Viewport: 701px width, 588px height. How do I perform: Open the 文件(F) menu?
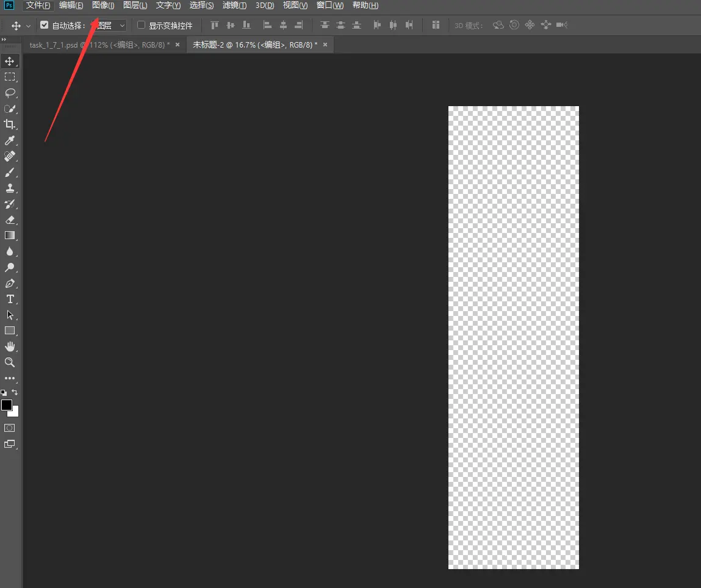coord(38,5)
